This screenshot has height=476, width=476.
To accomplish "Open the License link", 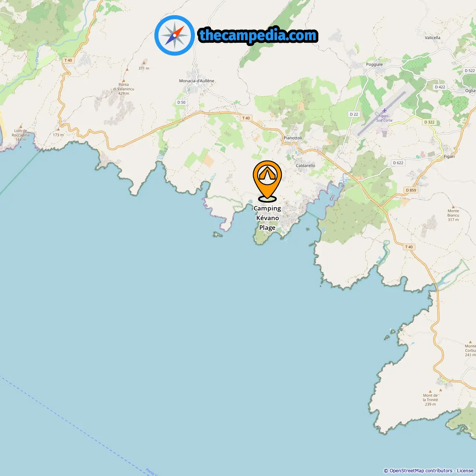I will tap(465, 471).
